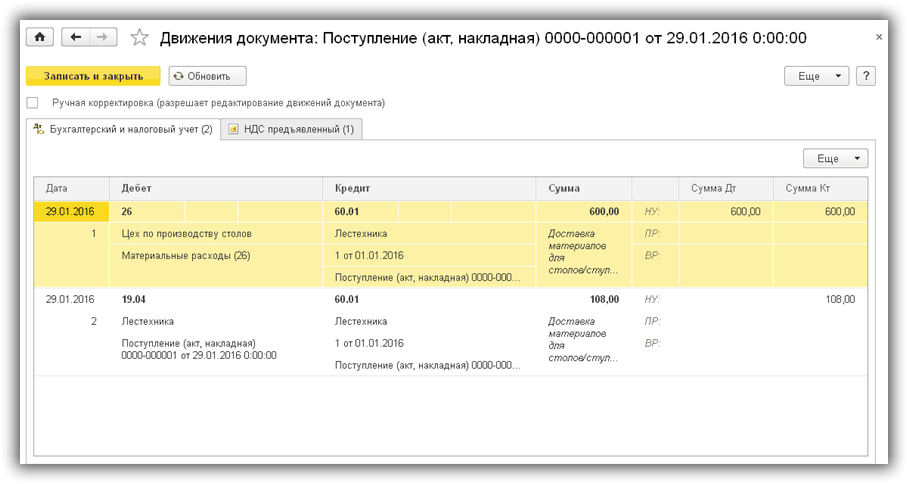Go back with the left arrow
This screenshot has width=908, height=484.
(x=75, y=37)
